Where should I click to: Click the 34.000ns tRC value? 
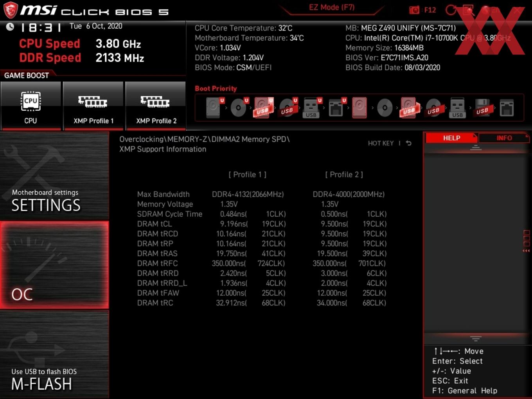(x=332, y=303)
